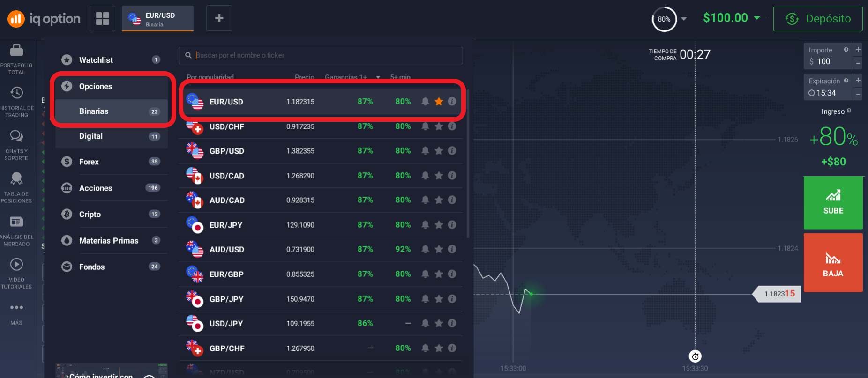The height and width of the screenshot is (378, 868).
Task: Open info icon for AUD/CAD
Action: pyautogui.click(x=452, y=200)
